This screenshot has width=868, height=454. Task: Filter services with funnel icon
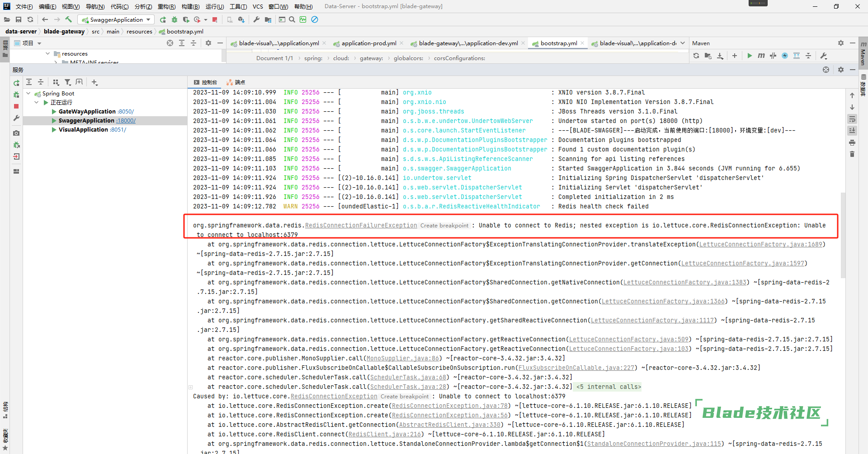click(x=68, y=82)
